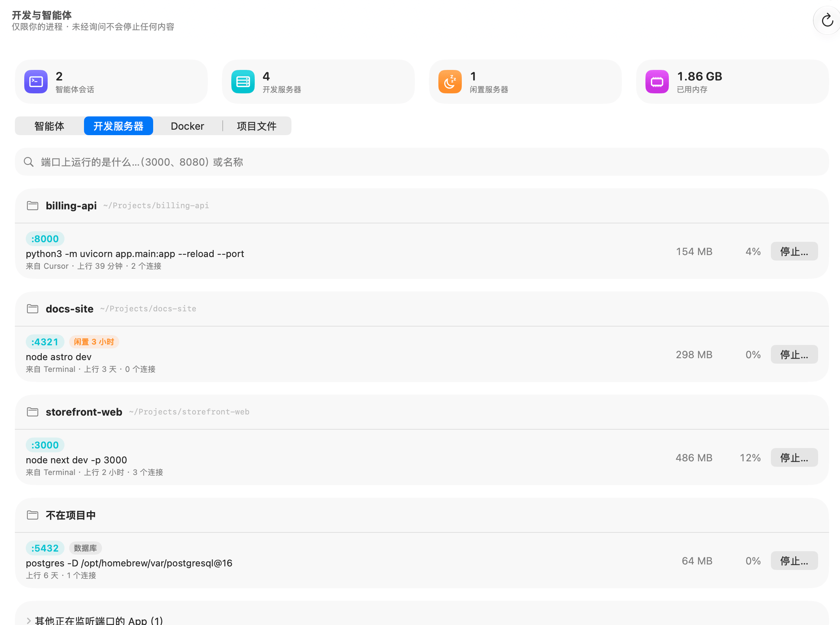The image size is (840, 625).
Task: Click the 不在项目中 group heading
Action: pos(71,515)
